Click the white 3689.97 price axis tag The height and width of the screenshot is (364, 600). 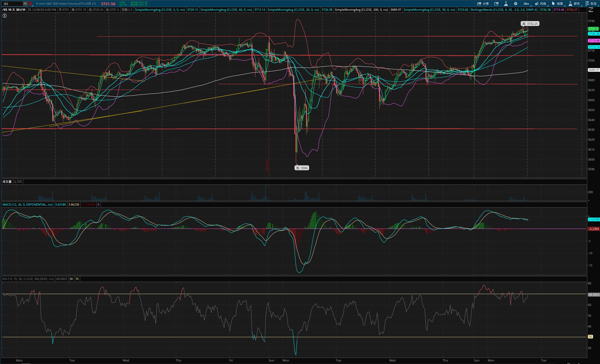click(x=594, y=70)
